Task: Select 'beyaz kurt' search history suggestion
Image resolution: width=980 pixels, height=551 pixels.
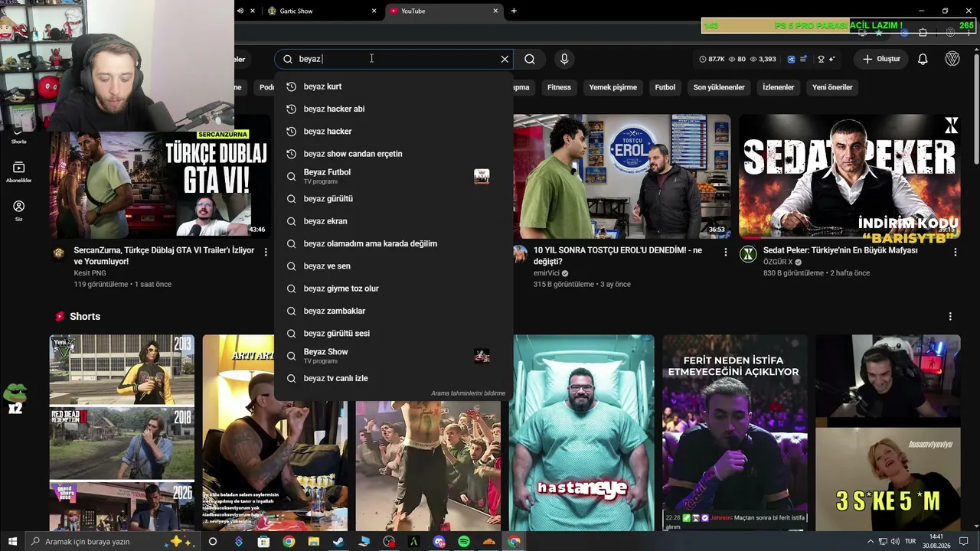Action: pos(394,86)
